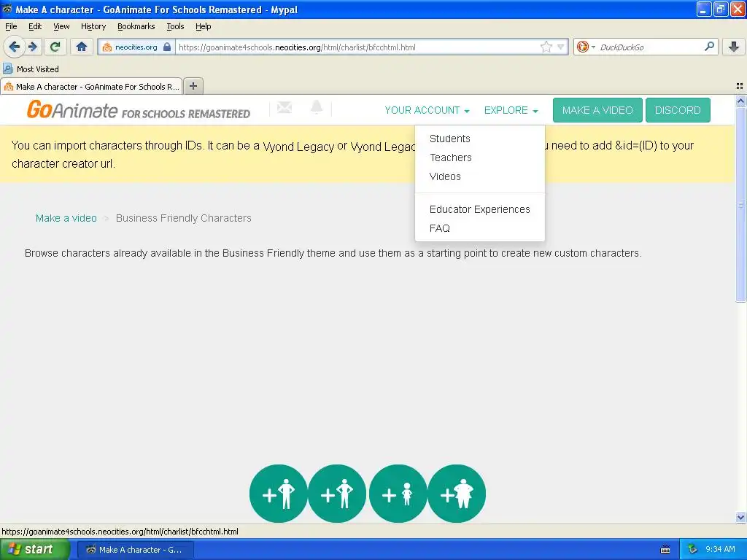Add a new adult female character
The height and width of the screenshot is (560, 747).
tap(337, 494)
